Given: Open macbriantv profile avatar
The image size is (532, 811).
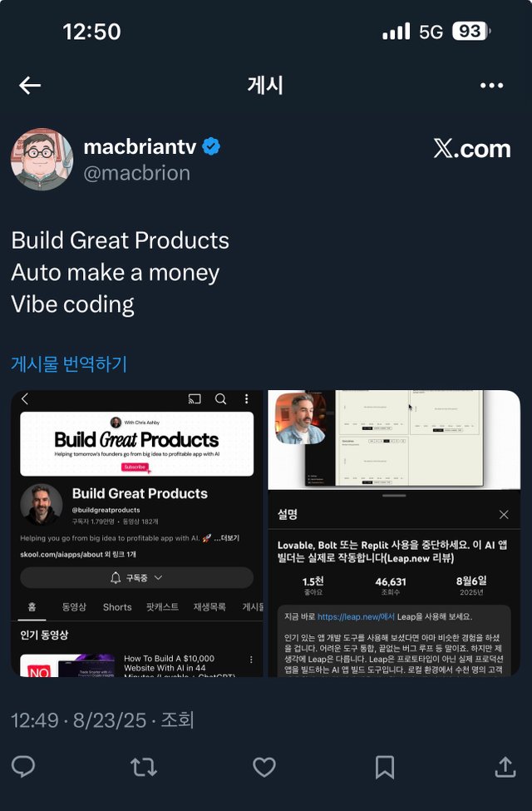Looking at the screenshot, I should point(42,160).
